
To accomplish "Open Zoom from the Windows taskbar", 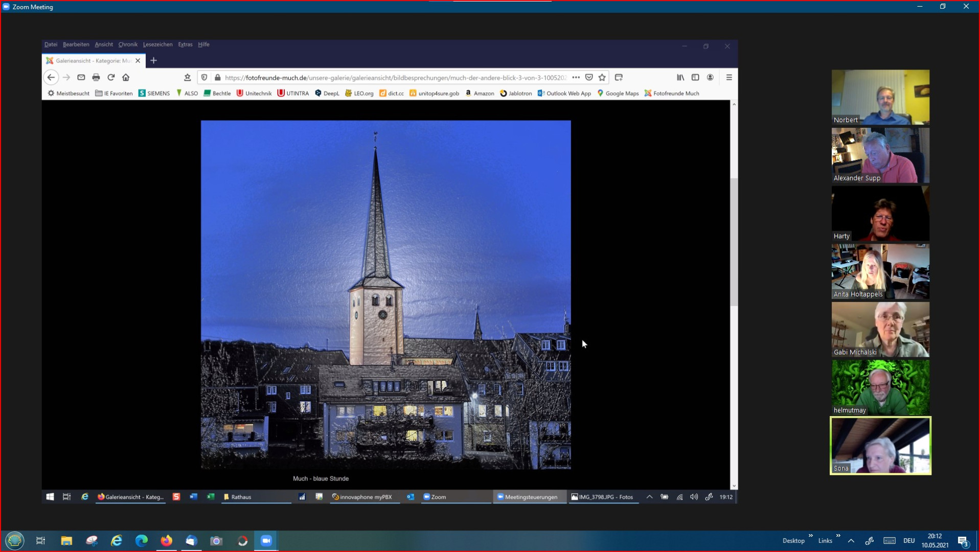I will coord(266,540).
